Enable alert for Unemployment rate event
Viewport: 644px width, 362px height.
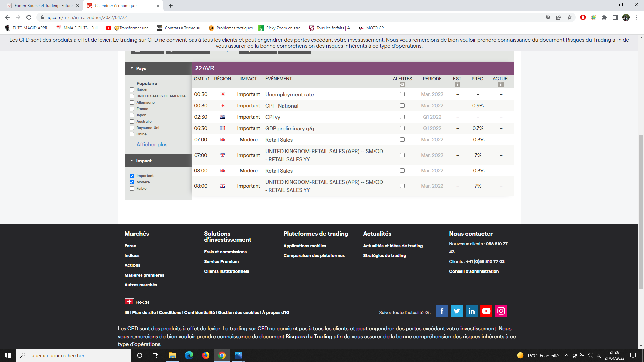coord(402,94)
